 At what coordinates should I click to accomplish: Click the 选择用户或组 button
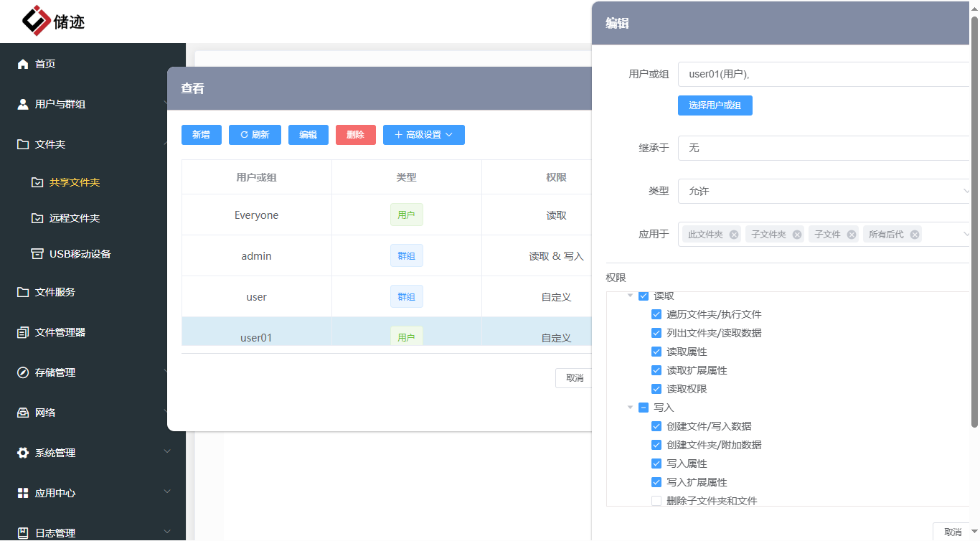715,105
